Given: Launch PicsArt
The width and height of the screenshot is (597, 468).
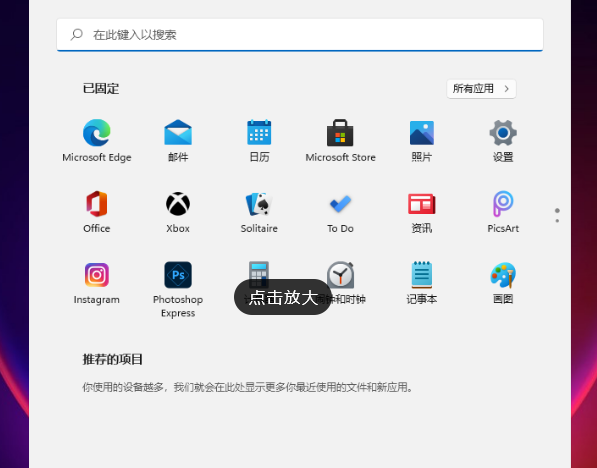Looking at the screenshot, I should [x=503, y=212].
